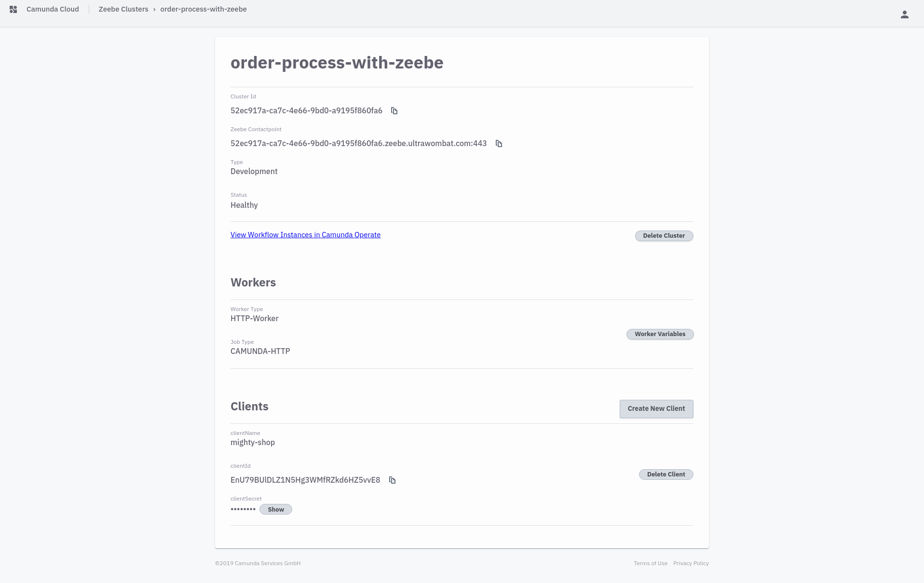
Task: Delete the cluster
Action: click(x=664, y=236)
